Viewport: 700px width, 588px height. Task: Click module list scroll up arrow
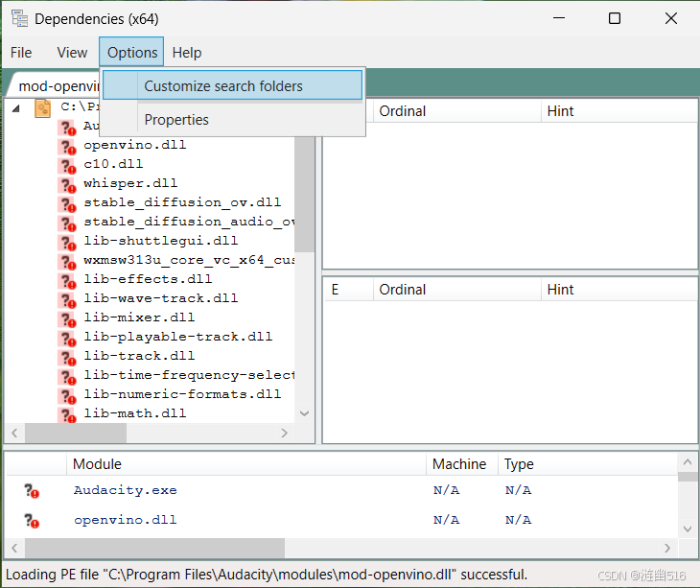click(x=687, y=462)
